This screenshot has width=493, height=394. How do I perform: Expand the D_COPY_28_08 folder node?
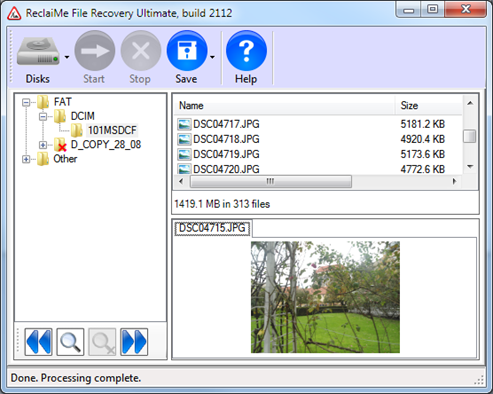pyautogui.click(x=43, y=145)
